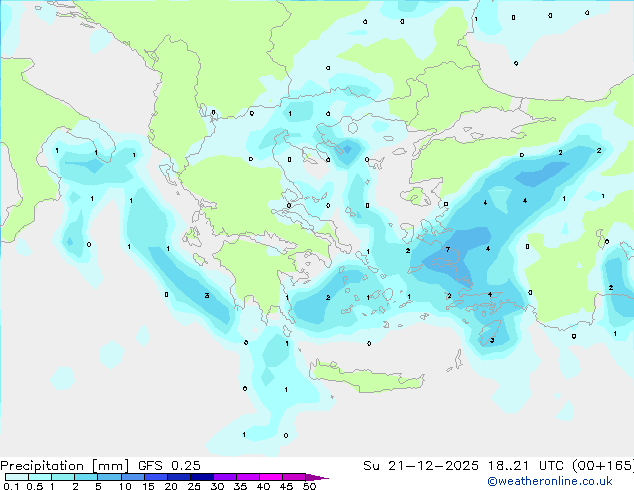634x490 pixels.
Task: Click the '0.1' legend tick label
Action: (11, 486)
